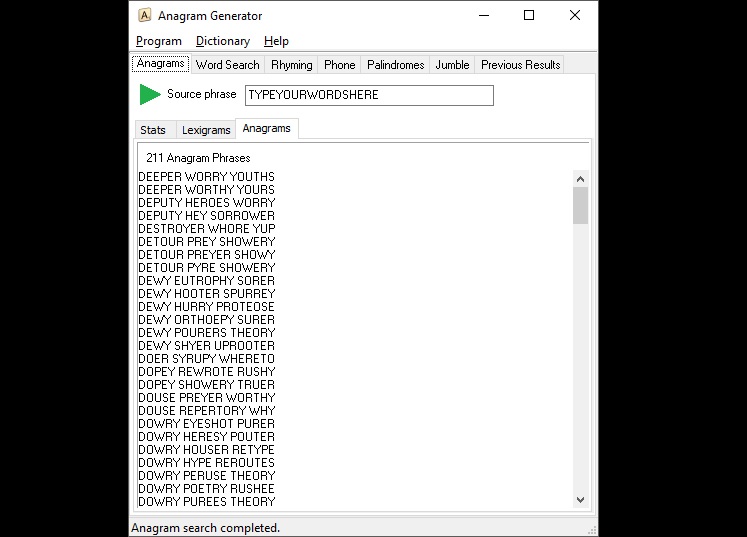Select result DEWY HURRY PROTEOSE

click(x=206, y=307)
